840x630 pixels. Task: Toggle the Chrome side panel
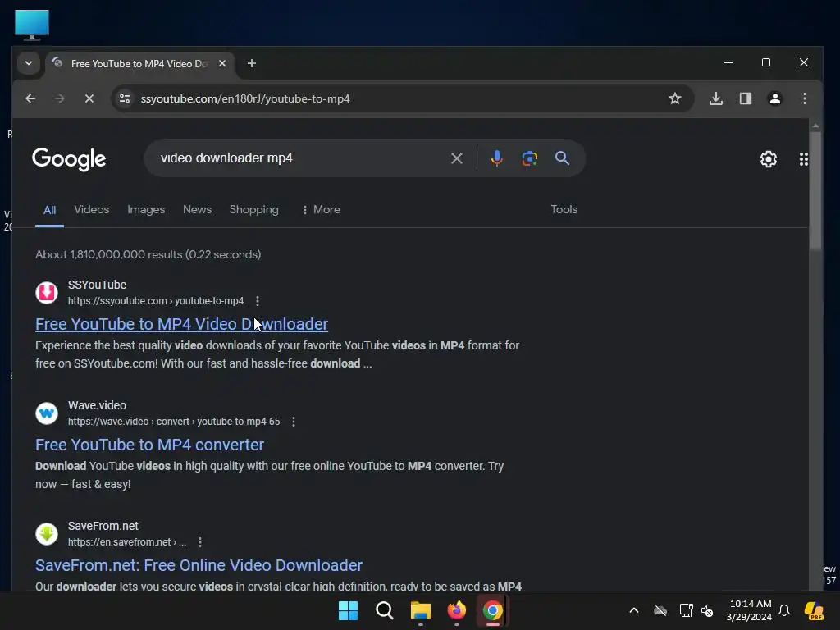pyautogui.click(x=746, y=98)
